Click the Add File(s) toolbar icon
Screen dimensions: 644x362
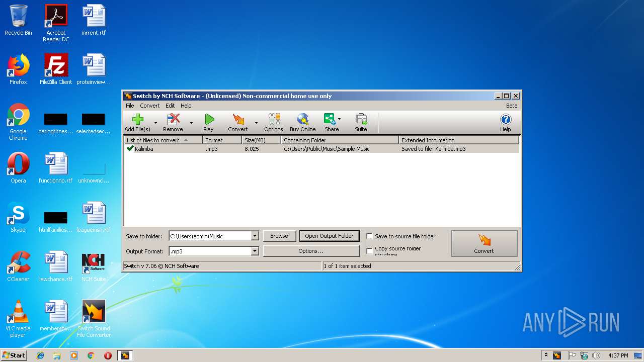[137, 123]
